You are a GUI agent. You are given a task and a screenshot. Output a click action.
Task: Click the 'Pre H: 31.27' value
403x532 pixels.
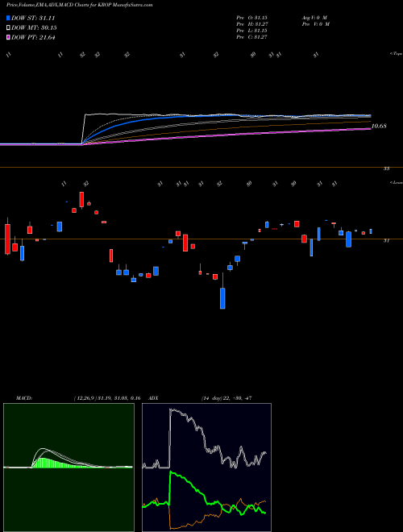pos(252,24)
